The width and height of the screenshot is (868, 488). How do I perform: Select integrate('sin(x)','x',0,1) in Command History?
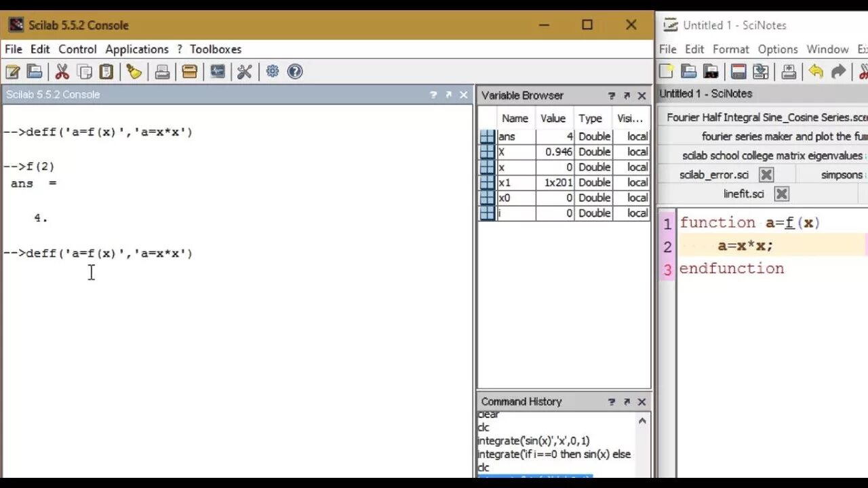pos(534,441)
